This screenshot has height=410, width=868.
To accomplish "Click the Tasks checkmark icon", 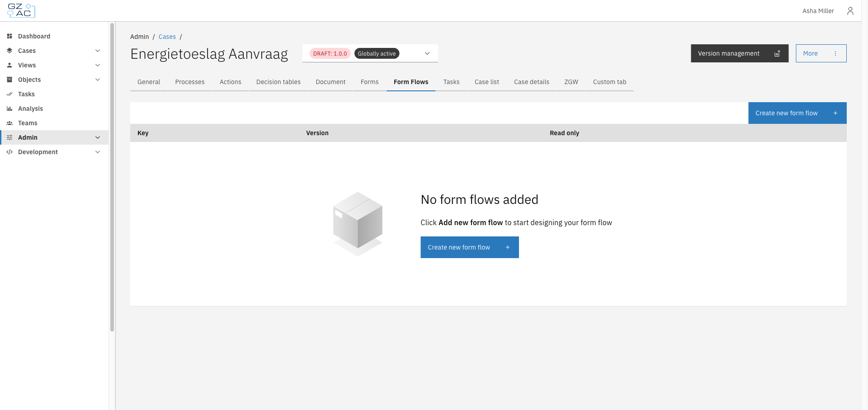I will coord(9,94).
